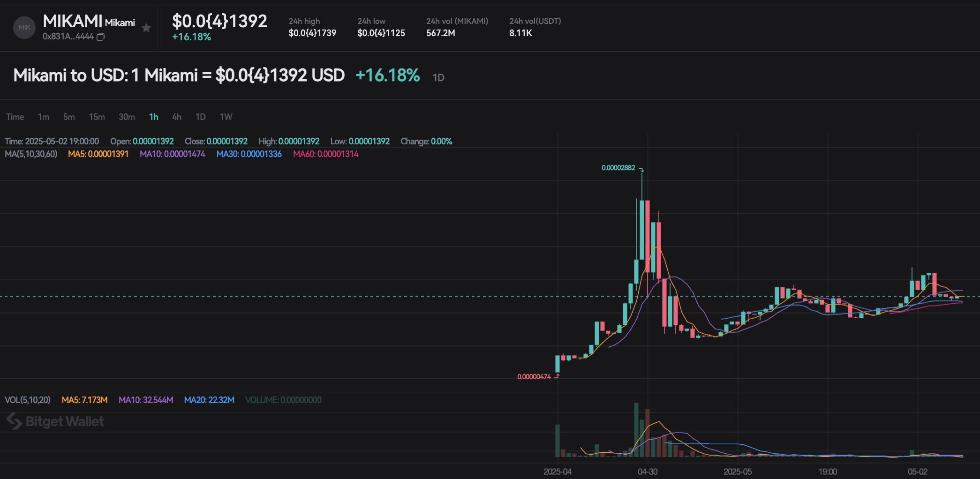
Task: Click the Open: 0.00001392 candle readout
Action: click(x=142, y=142)
